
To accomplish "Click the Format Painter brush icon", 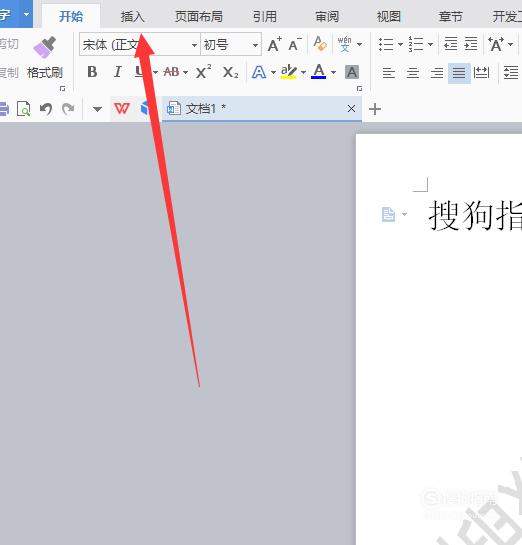I will click(45, 47).
